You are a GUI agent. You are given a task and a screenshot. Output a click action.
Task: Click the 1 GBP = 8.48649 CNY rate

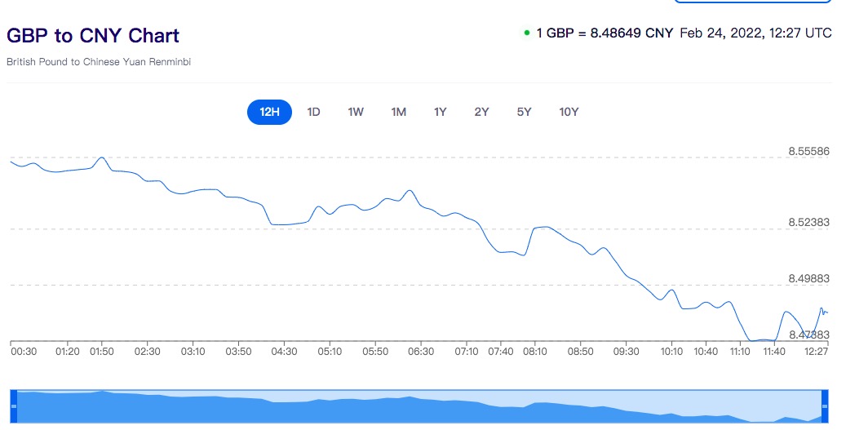[604, 33]
